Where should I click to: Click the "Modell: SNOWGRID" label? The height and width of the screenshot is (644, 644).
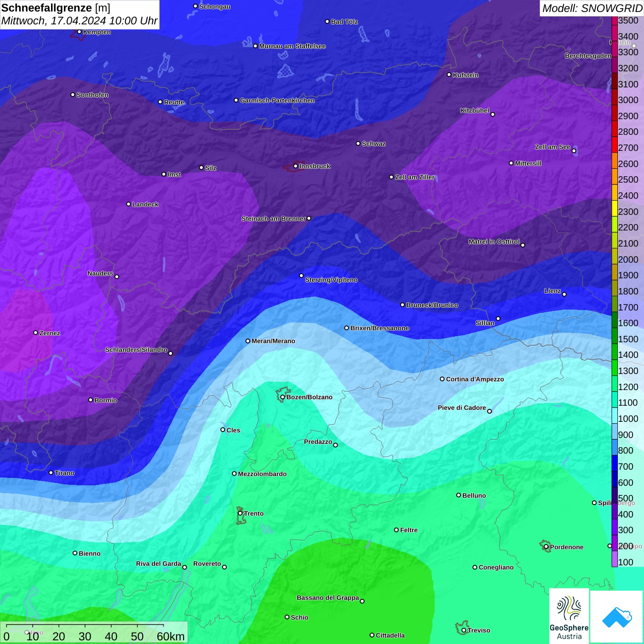(x=592, y=8)
